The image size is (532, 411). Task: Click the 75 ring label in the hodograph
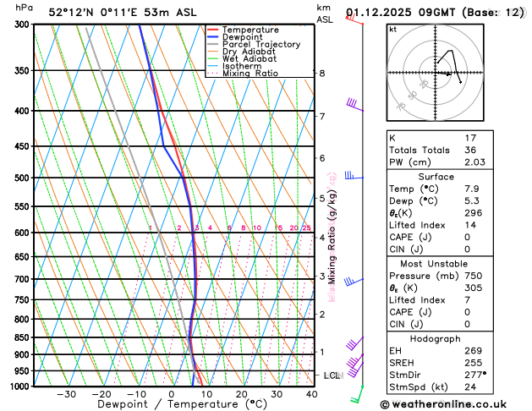401,106
